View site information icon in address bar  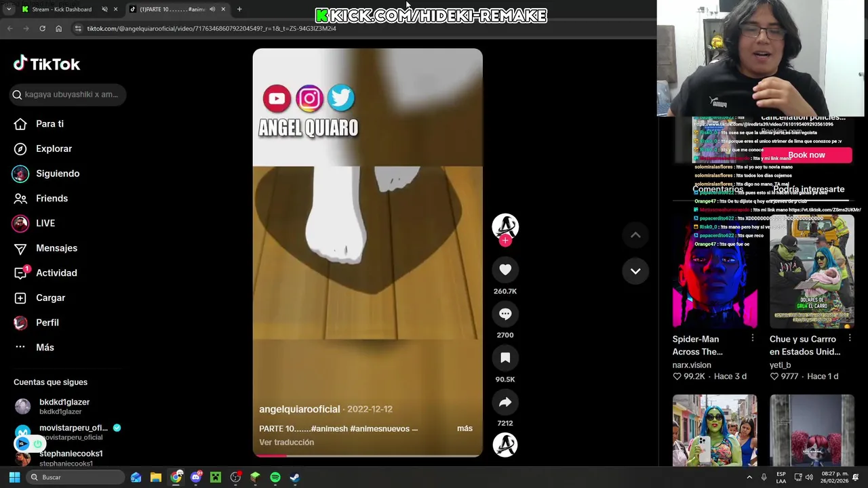pyautogui.click(x=78, y=28)
